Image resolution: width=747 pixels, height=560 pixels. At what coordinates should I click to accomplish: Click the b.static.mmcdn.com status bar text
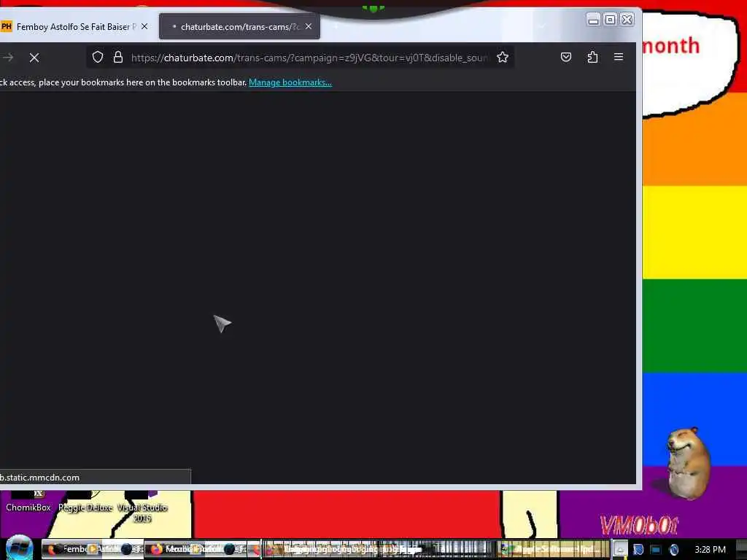coord(40,477)
